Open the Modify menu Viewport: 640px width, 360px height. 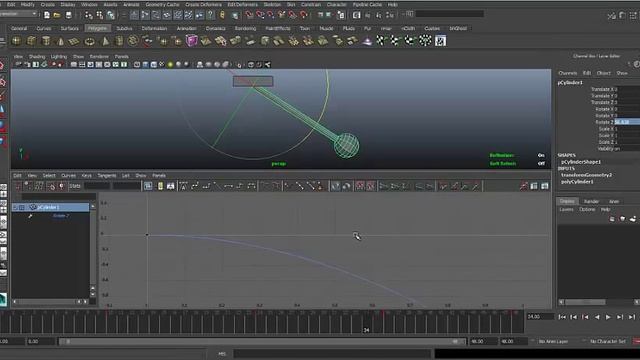pos(28,4)
